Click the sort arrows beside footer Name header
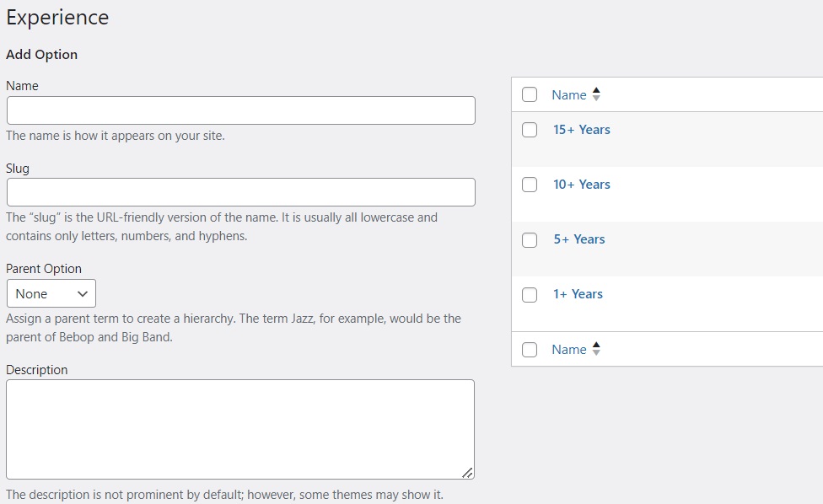The image size is (823, 504). click(x=595, y=349)
